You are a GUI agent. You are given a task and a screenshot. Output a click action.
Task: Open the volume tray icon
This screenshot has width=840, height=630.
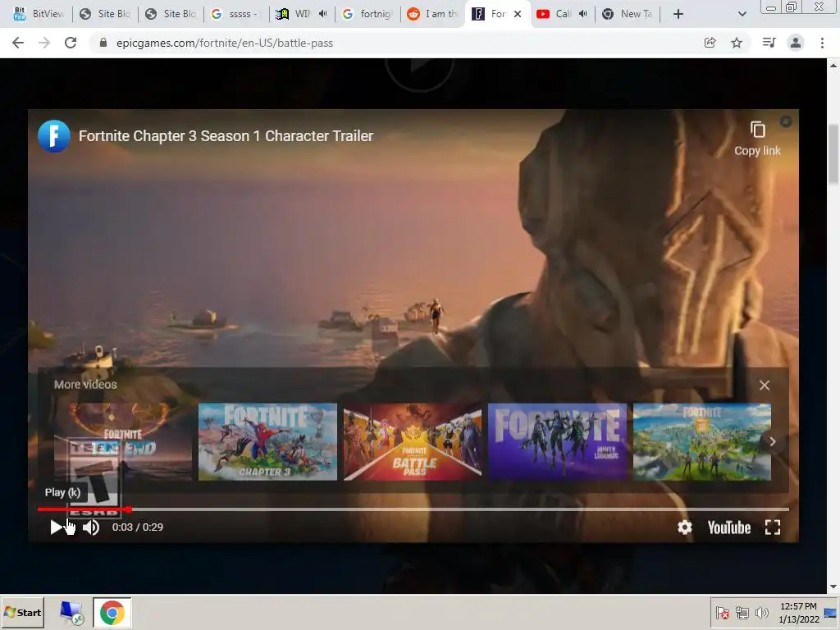pyautogui.click(x=761, y=613)
